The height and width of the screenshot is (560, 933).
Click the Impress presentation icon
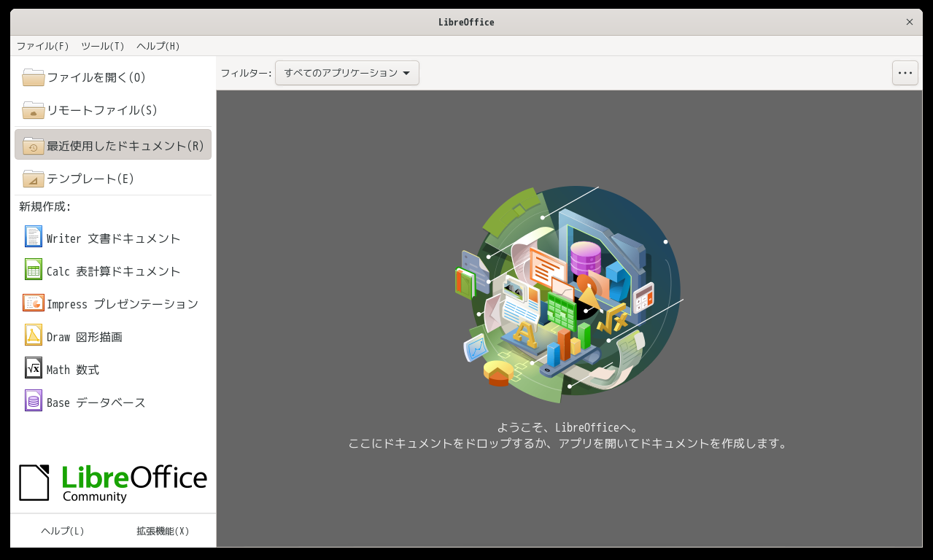34,303
